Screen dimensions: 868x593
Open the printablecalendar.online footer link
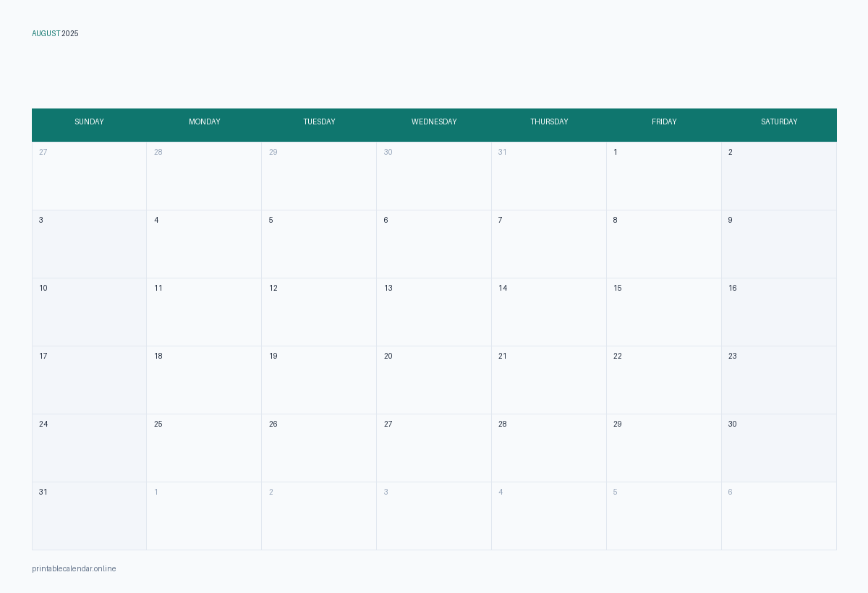[x=74, y=568]
